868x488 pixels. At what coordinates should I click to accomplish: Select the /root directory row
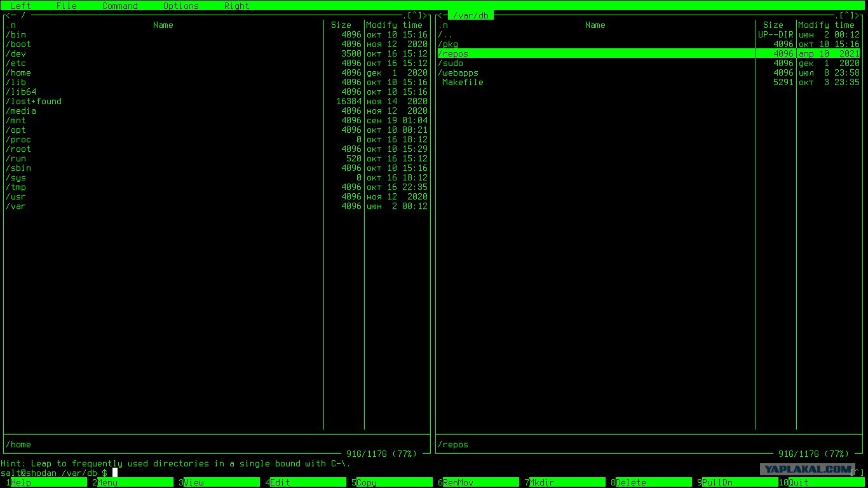(x=216, y=149)
